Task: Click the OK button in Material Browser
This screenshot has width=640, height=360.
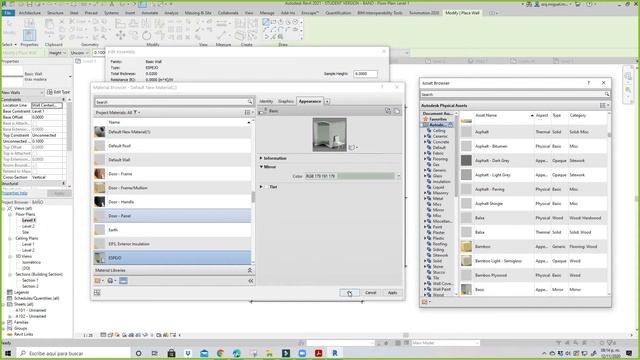Action: click(x=349, y=293)
